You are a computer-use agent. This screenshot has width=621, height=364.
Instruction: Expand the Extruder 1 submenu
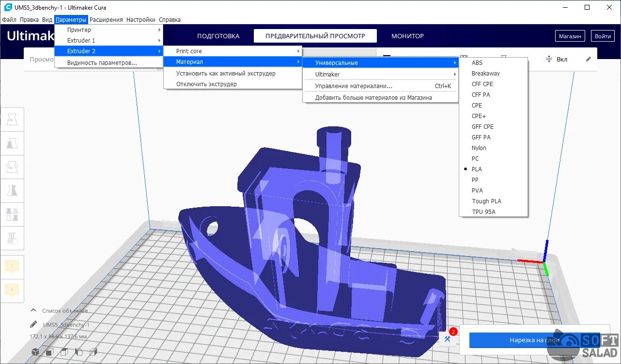pyautogui.click(x=109, y=41)
